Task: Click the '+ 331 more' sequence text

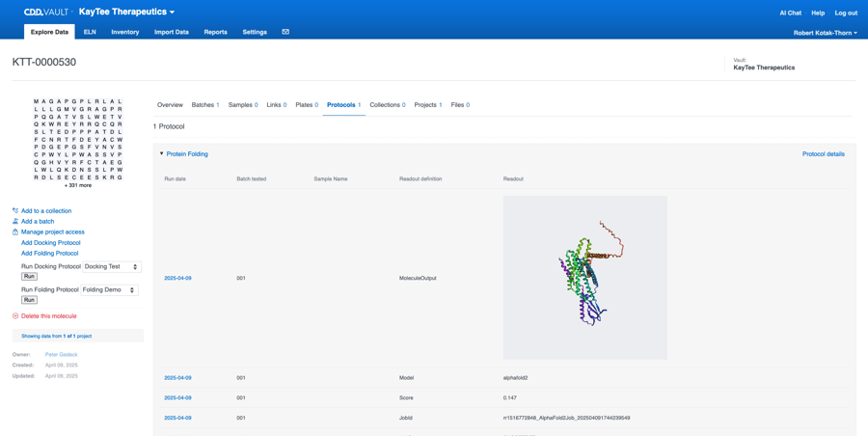Action: coord(77,185)
